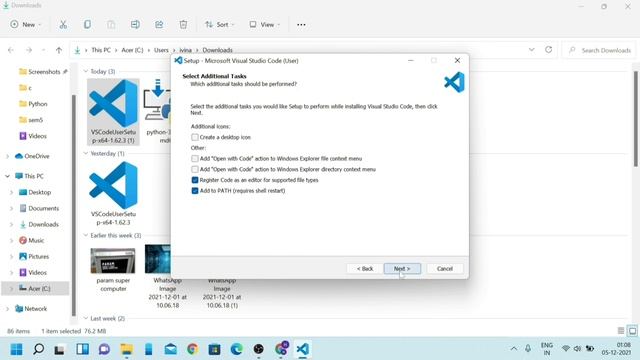The height and width of the screenshot is (360, 640).
Task: Cancel the Visual Studio Code setup
Action: pos(445,269)
